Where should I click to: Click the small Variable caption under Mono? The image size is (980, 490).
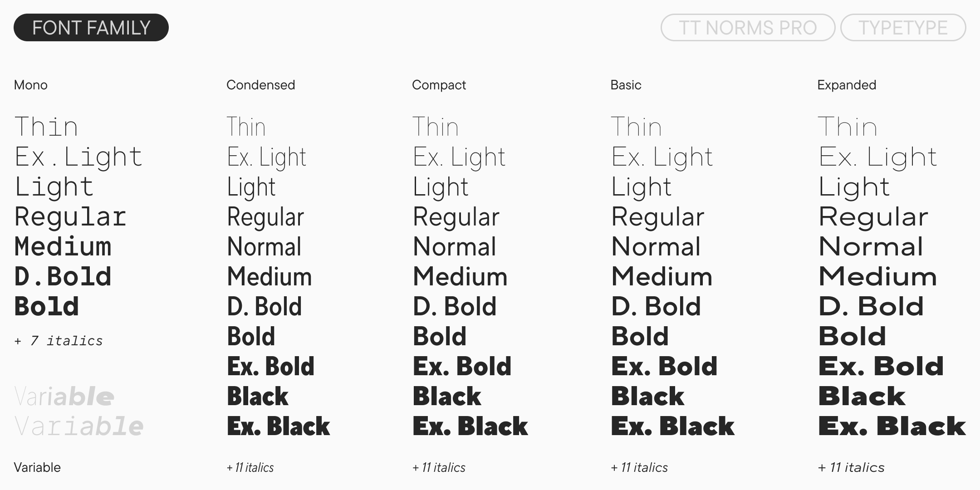coord(37,467)
